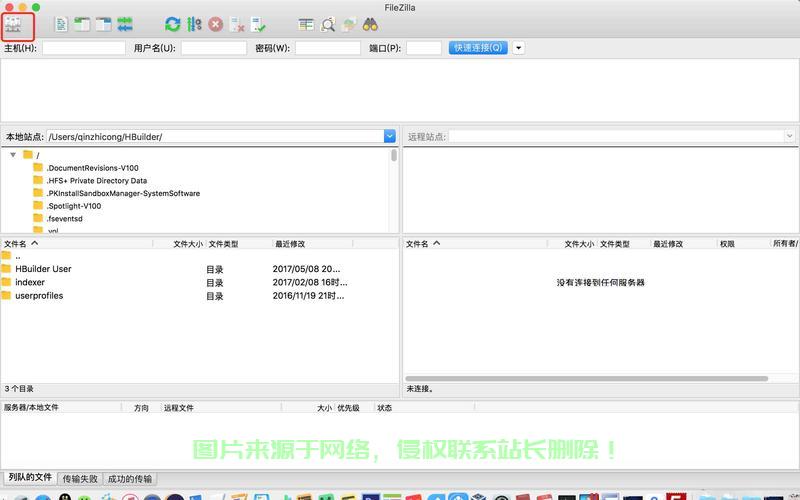Click the 优先级 queue column header
The width and height of the screenshot is (800, 500).
(354, 408)
